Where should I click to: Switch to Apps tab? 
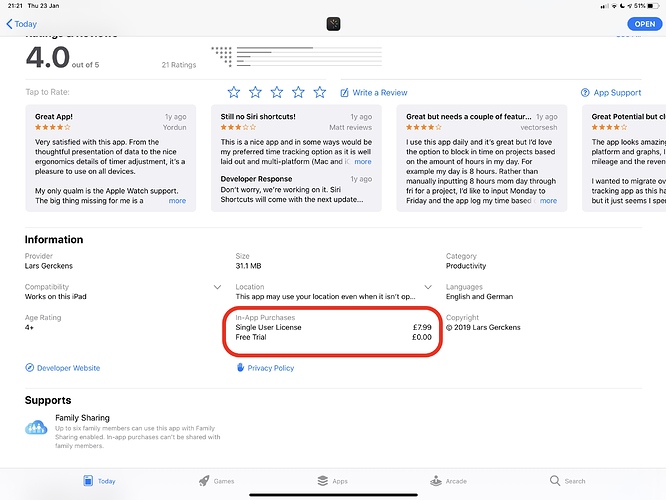333,481
